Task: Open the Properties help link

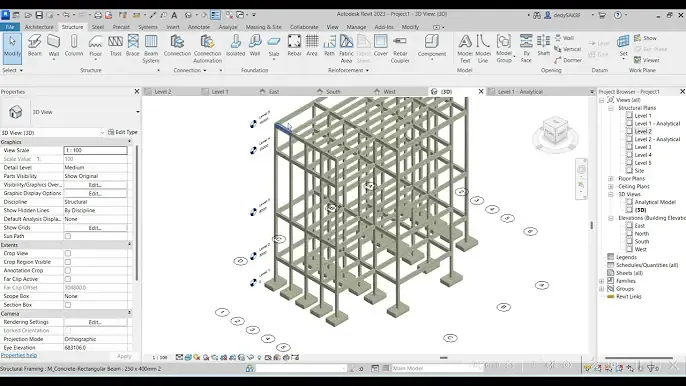Action: 19,355
